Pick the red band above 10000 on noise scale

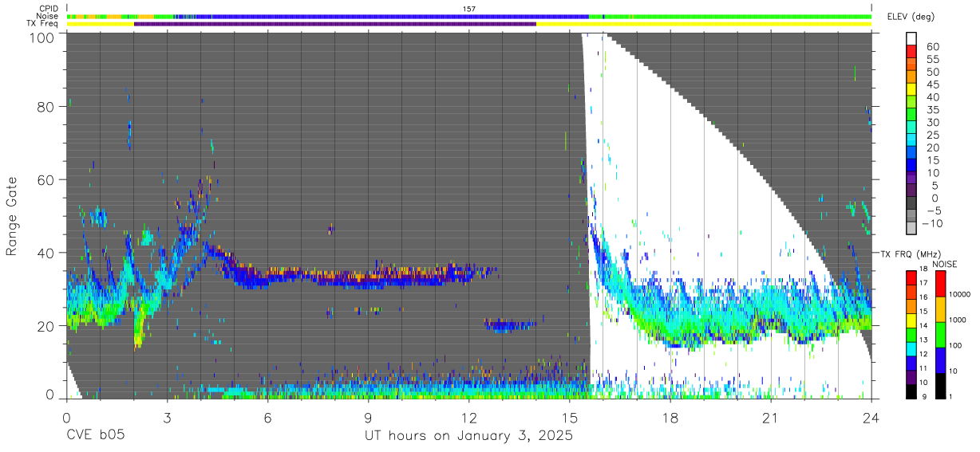point(941,284)
